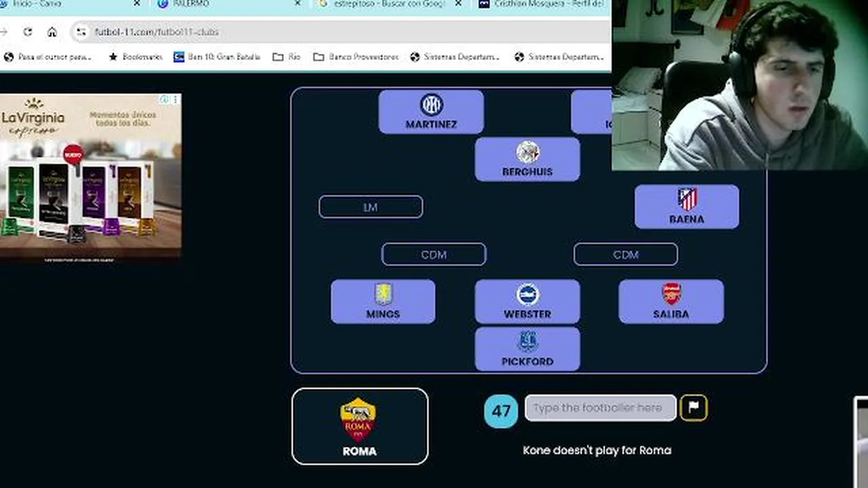Focus the 'Type the footballer here' field
This screenshot has width=868, height=488.
pos(600,408)
